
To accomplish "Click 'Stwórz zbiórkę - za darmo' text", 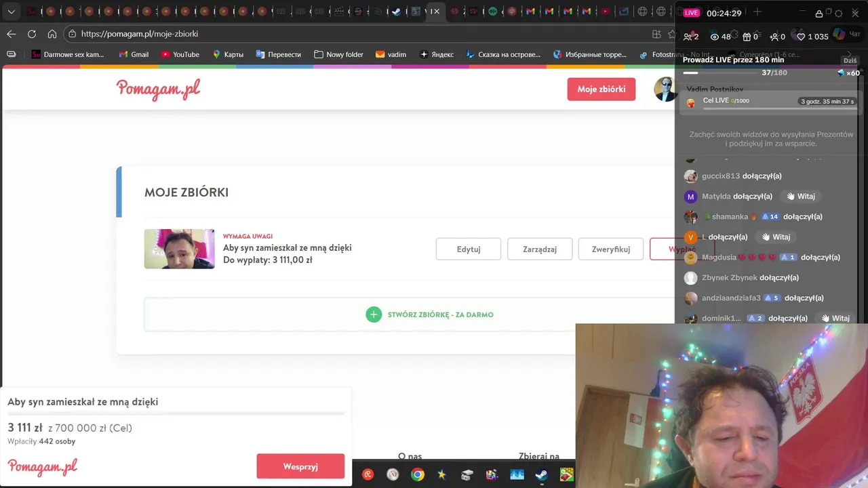I will coord(440,314).
